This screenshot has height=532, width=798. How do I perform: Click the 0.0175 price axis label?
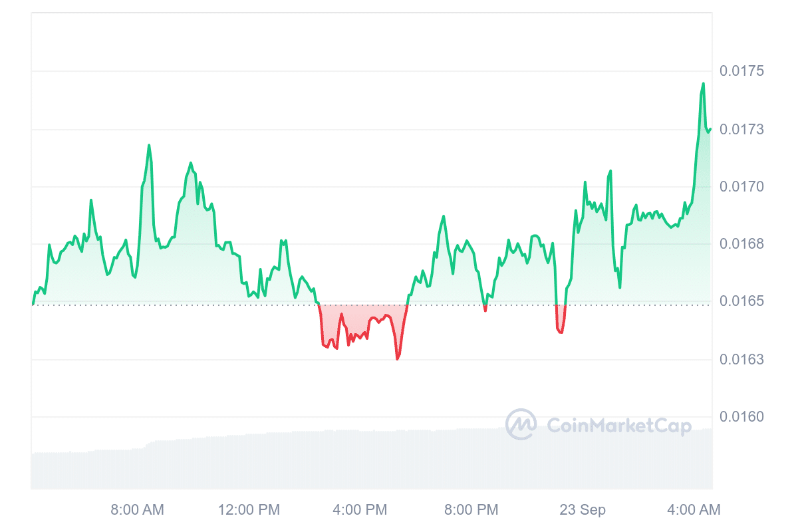click(x=741, y=71)
